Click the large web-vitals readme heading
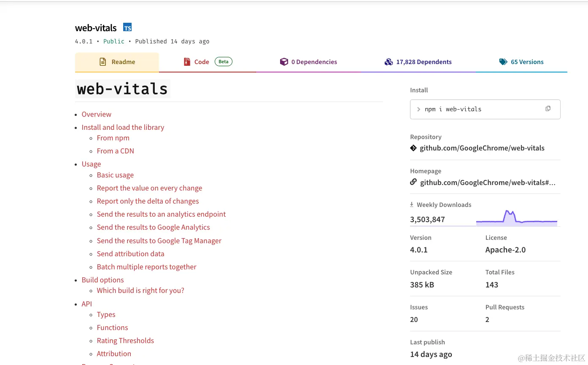 click(x=123, y=89)
